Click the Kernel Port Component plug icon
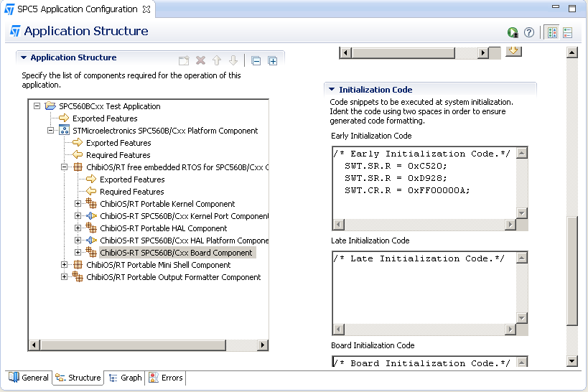Screen dimensions: 588x392 tap(91, 215)
